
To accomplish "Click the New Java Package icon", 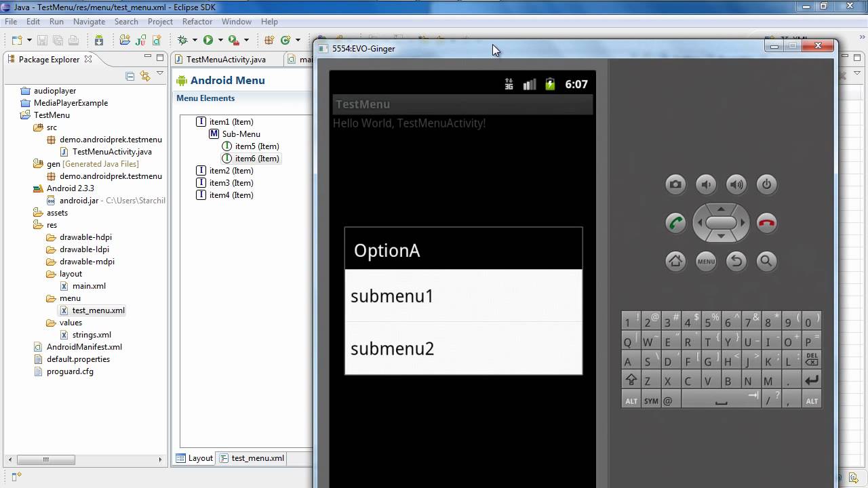I will [269, 41].
